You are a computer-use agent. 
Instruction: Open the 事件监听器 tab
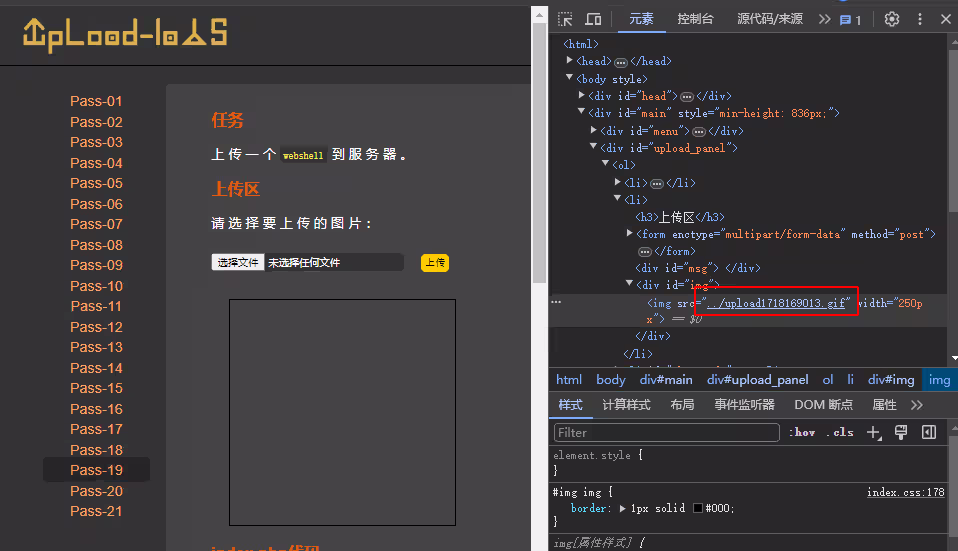point(744,404)
